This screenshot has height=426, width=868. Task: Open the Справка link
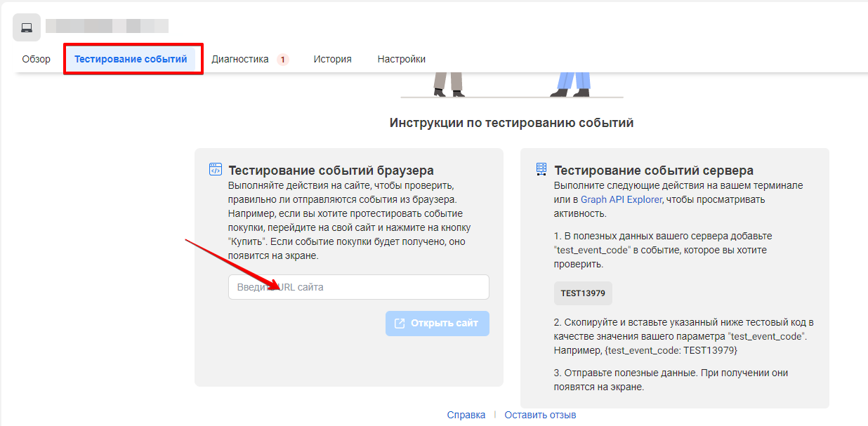point(466,415)
